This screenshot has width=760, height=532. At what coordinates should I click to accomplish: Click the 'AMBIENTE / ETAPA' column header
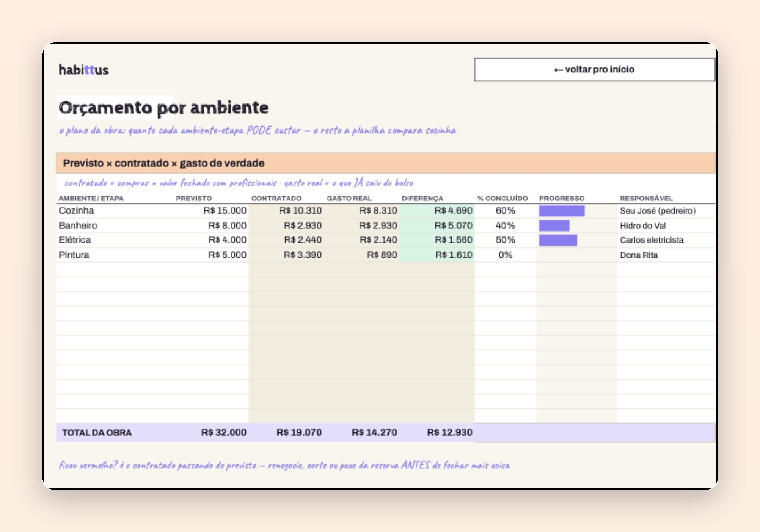(91, 199)
